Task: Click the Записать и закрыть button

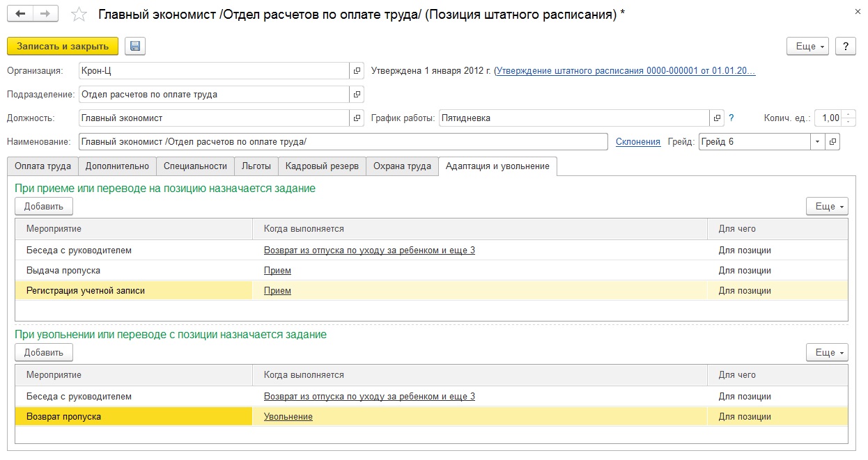Action: point(63,47)
